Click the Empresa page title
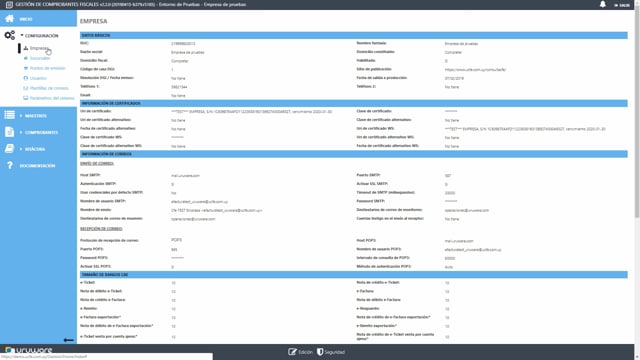This screenshot has height=360, width=640. click(x=93, y=21)
